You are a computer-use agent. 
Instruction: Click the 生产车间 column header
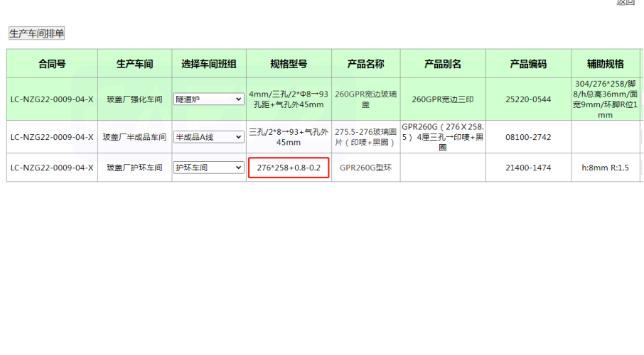[x=134, y=64]
